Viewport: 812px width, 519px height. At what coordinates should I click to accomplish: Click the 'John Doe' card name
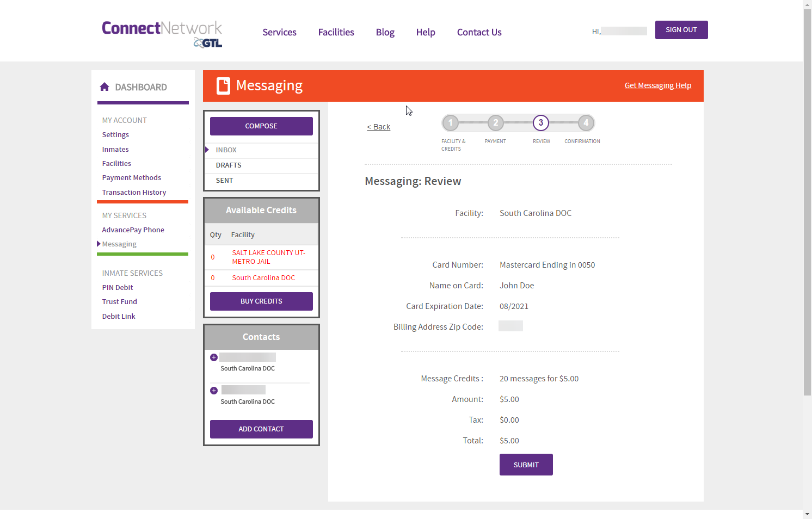pyautogui.click(x=516, y=286)
